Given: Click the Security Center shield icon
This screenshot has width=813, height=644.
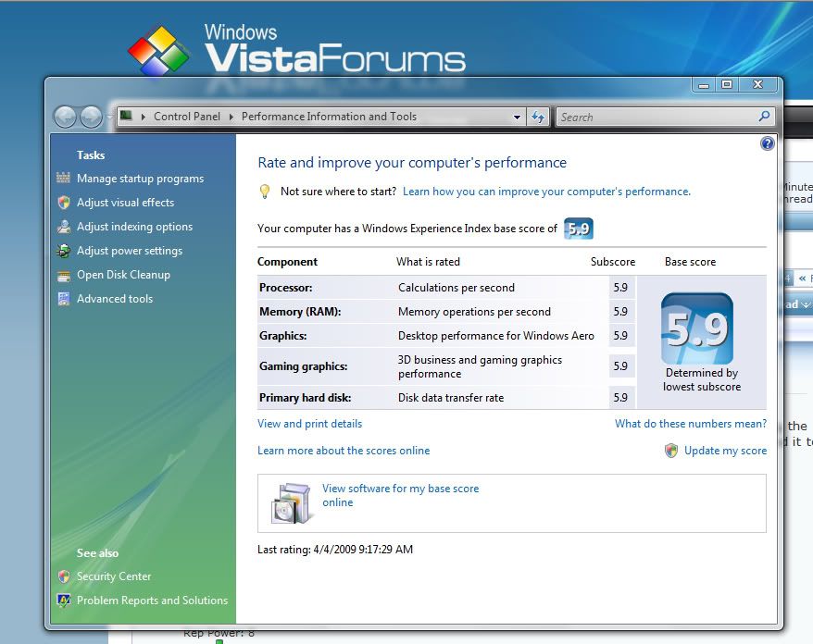Looking at the screenshot, I should (x=64, y=576).
